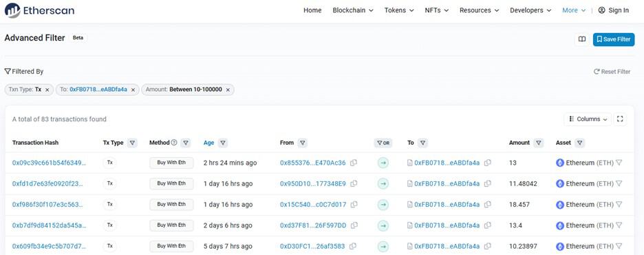Click the Beta badge
Screen dimensions: 644x255
click(x=78, y=37)
